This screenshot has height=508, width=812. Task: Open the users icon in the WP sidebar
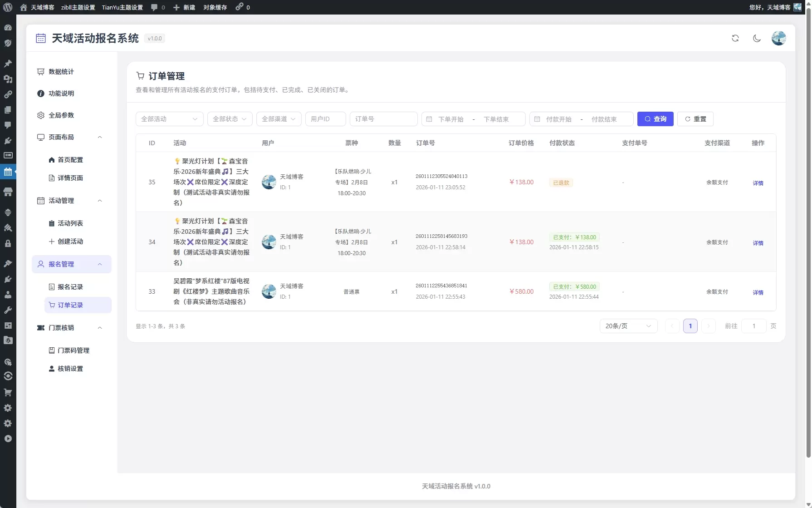8,295
